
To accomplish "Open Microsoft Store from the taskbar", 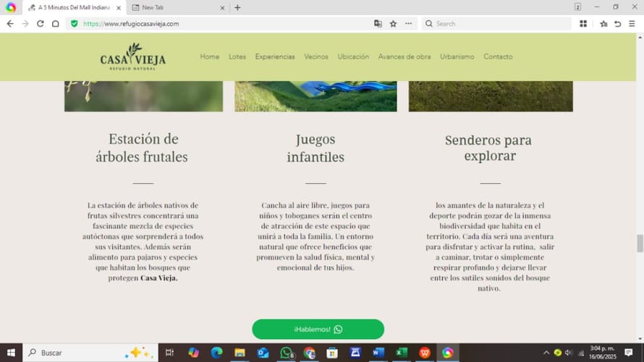I will pos(332,353).
